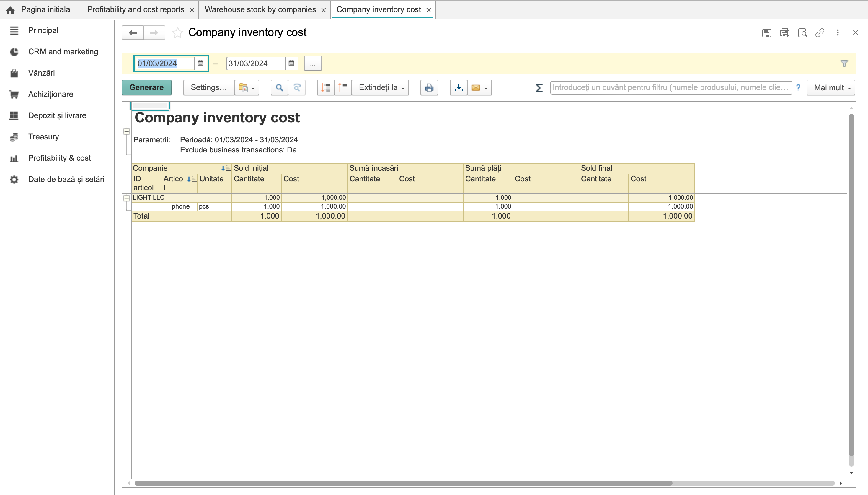
Task: Click the sigma sum icon
Action: [x=539, y=88]
